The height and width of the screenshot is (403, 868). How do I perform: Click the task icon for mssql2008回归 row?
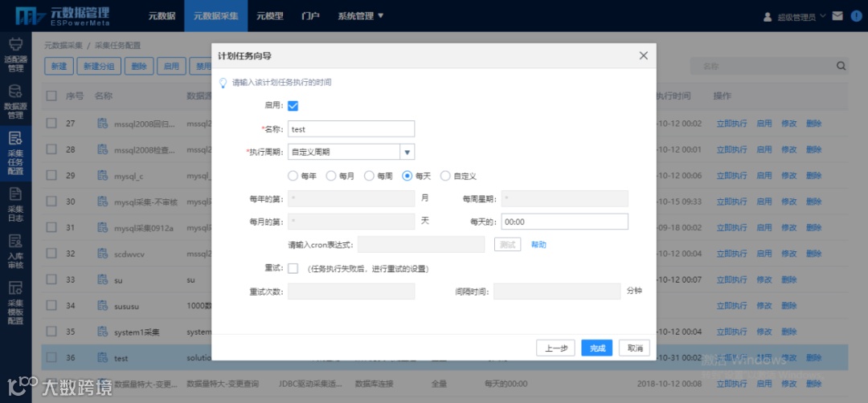(x=102, y=124)
